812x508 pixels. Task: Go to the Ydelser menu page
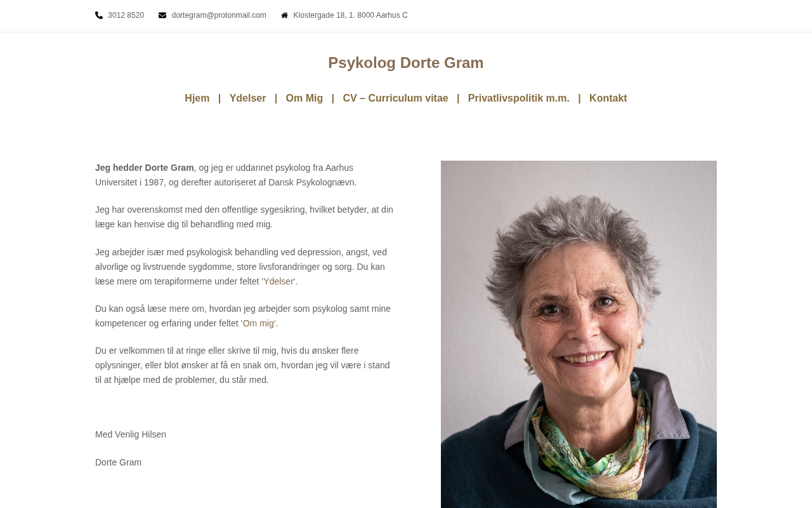pos(247,98)
